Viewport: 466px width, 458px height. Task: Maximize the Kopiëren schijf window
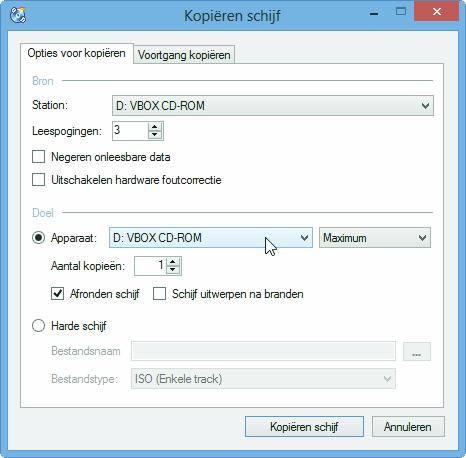pos(401,12)
